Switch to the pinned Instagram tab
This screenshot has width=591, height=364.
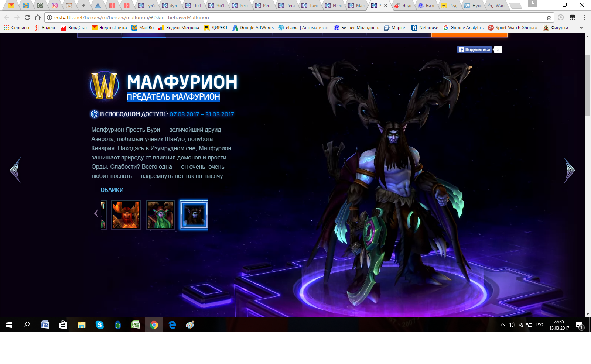click(x=55, y=6)
